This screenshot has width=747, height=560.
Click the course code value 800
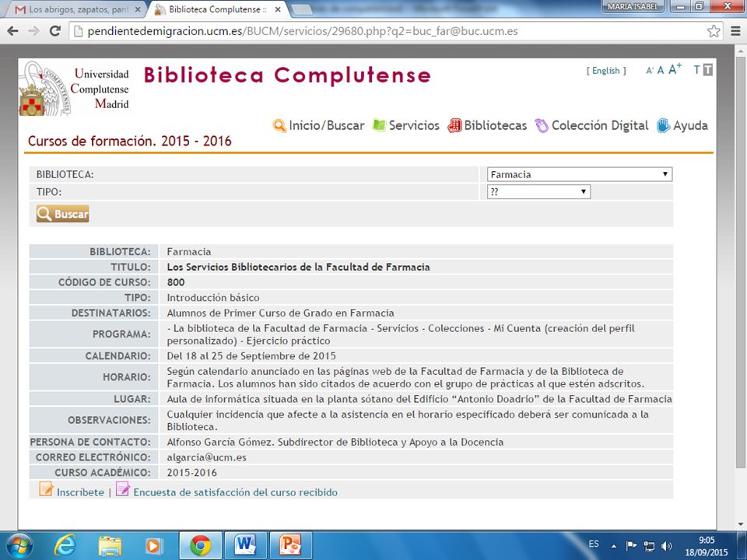pos(176,282)
